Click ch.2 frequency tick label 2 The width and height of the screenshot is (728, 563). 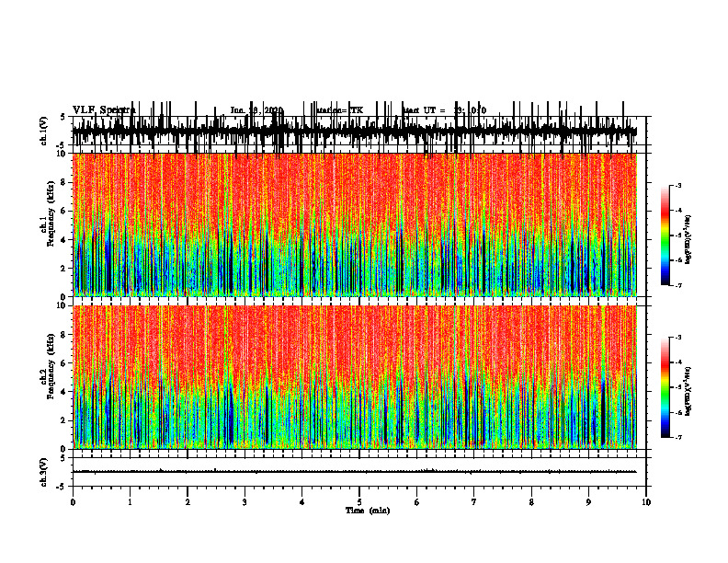(x=64, y=420)
